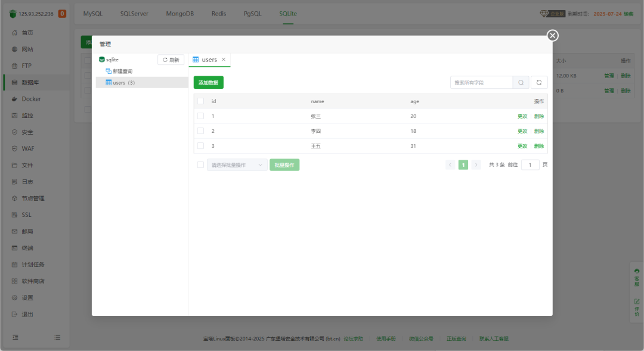
Task: Switch to the Redis tab
Action: point(219,14)
